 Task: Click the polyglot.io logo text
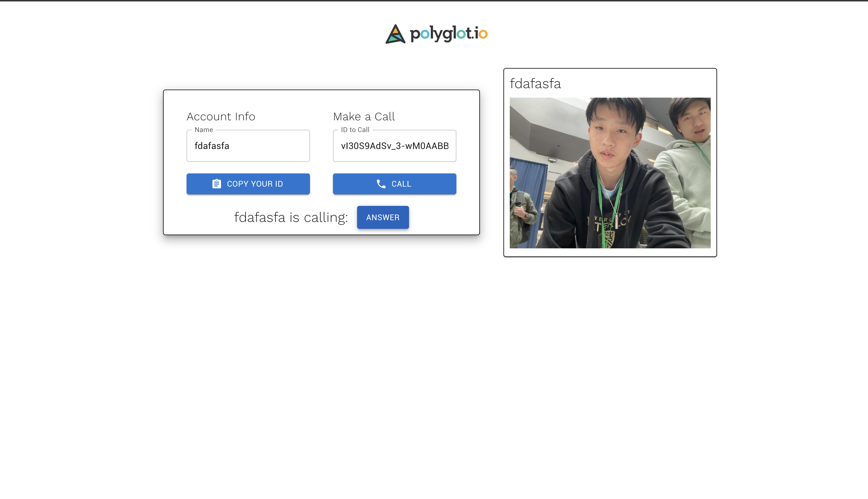(x=448, y=34)
